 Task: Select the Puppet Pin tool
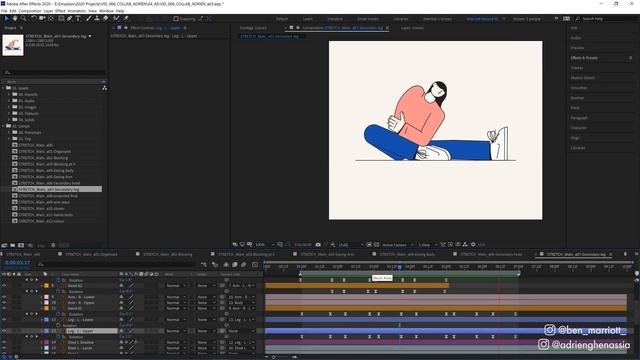pos(126,18)
